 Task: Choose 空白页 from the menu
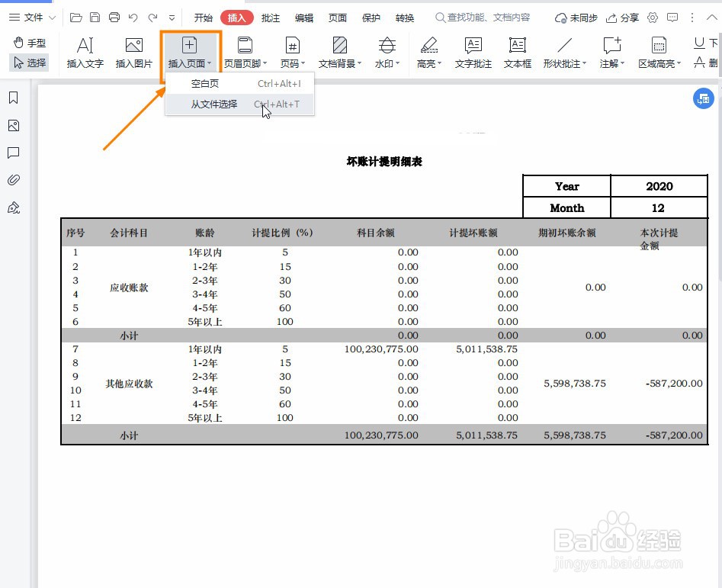(x=239, y=83)
